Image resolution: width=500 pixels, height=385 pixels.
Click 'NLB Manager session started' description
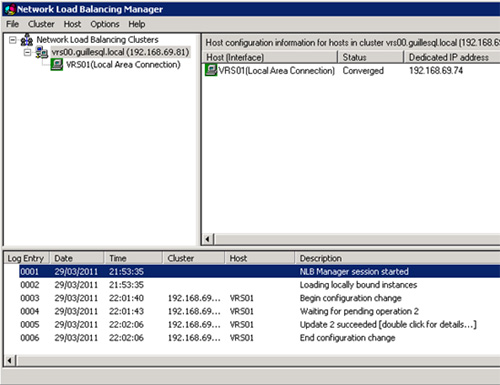(354, 272)
